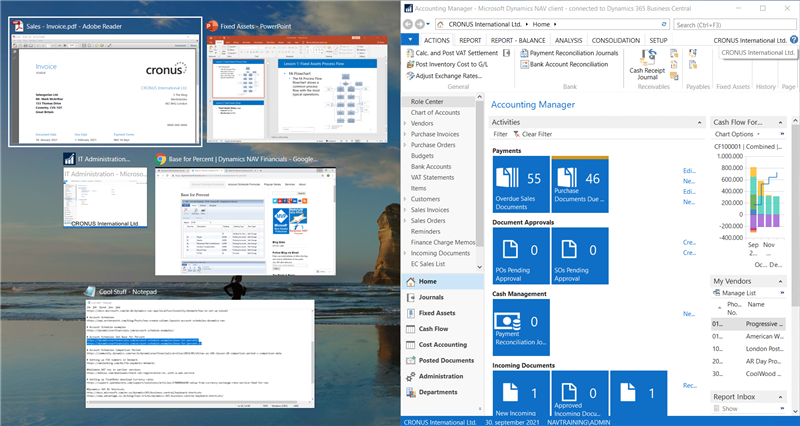
Task: Switch to the IT Administration window thumbnail
Action: (x=105, y=197)
